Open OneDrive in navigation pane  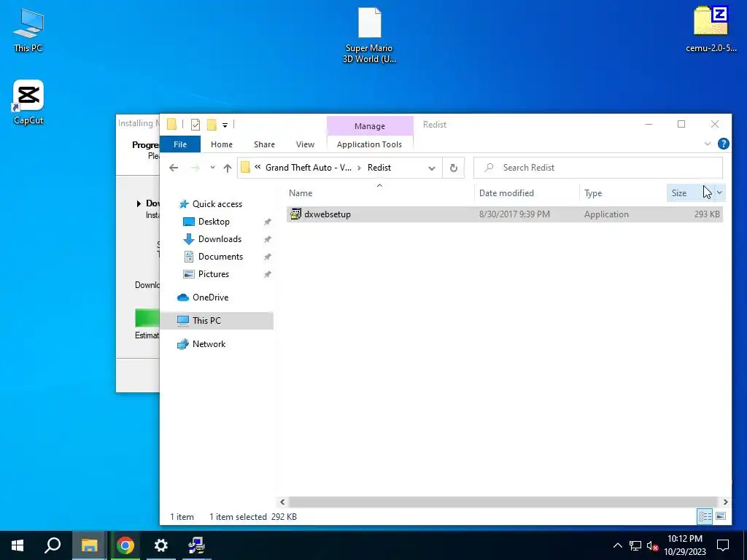point(210,297)
